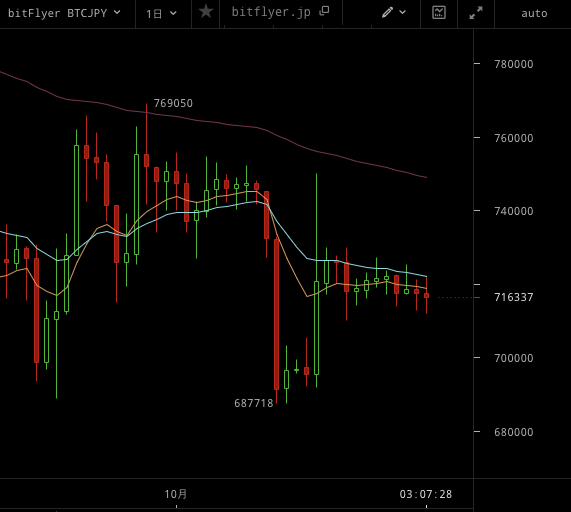Screen dimensions: 571x512
Task: Click the 716337 current price label
Action: 513,297
